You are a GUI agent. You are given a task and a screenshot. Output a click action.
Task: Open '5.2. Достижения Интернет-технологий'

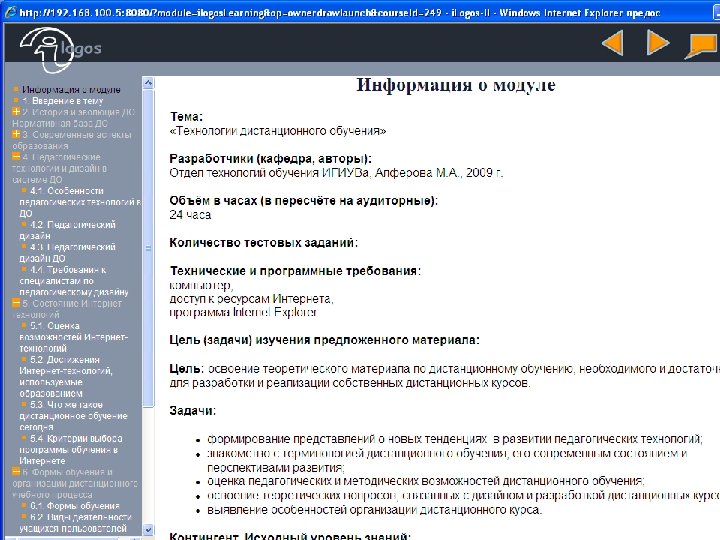(66, 376)
